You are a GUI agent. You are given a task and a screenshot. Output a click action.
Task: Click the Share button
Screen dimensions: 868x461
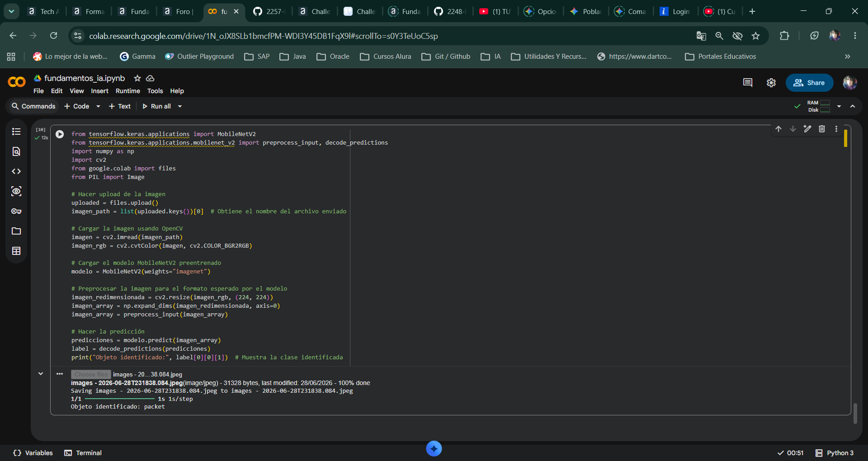809,83
